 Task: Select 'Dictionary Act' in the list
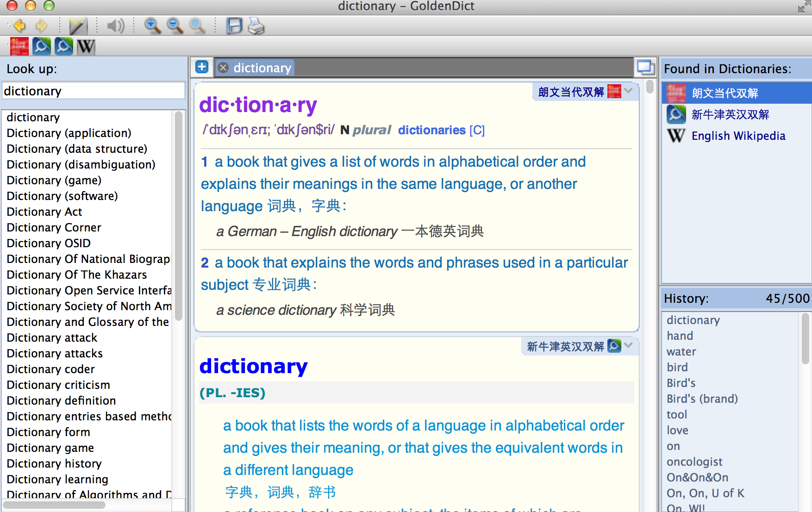click(44, 212)
